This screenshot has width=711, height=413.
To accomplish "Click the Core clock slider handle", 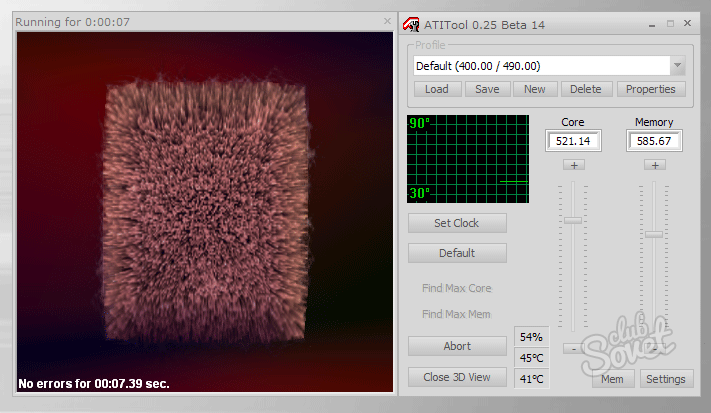I will click(x=573, y=220).
